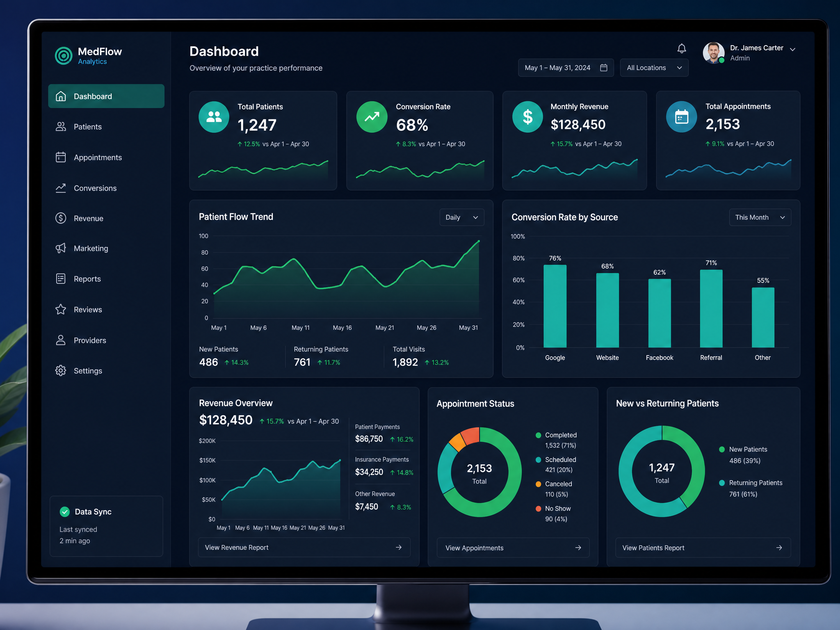Select Dashboard in the sidebar
The image size is (840, 630).
pos(106,96)
